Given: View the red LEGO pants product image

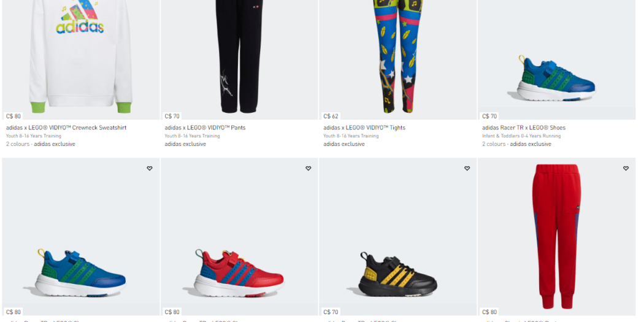Looking at the screenshot, I should pos(556,237).
